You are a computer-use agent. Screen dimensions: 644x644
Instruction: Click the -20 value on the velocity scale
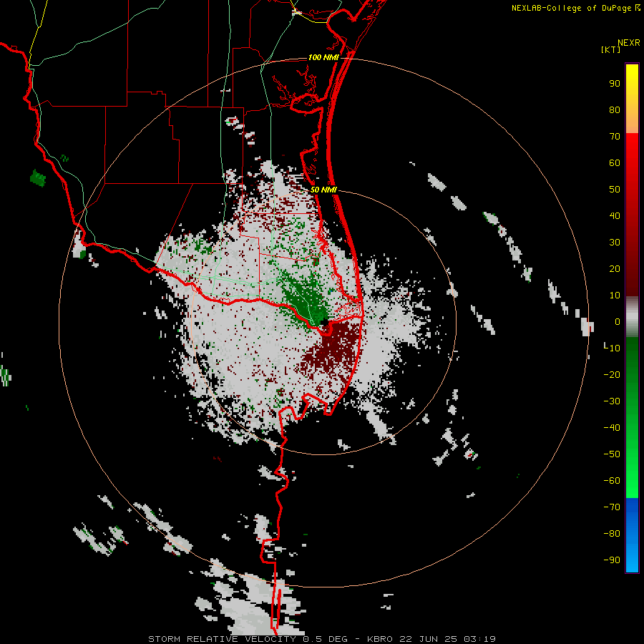(x=612, y=374)
